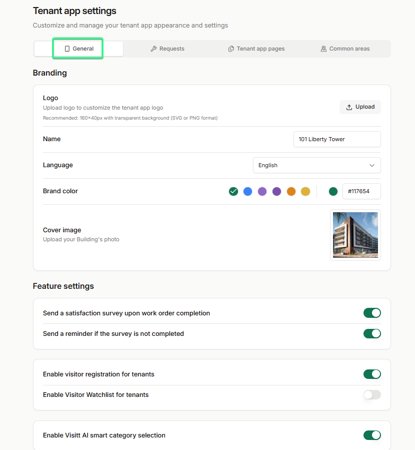This screenshot has width=415, height=450.
Task: Choose the dark purple brand color swatch
Action: pos(277,191)
